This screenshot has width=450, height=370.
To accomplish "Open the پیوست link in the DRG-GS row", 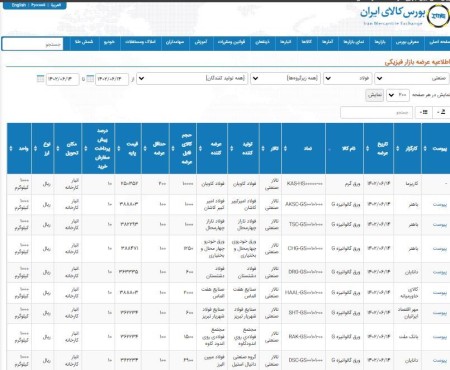I will tap(440, 272).
